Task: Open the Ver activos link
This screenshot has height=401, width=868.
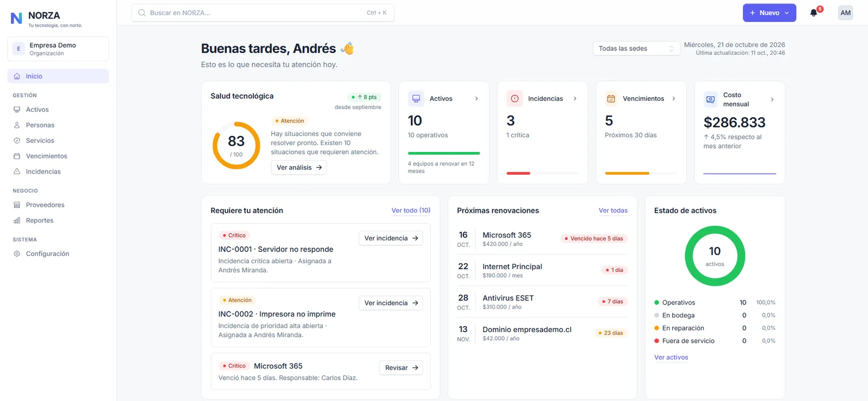Action: [x=671, y=358]
